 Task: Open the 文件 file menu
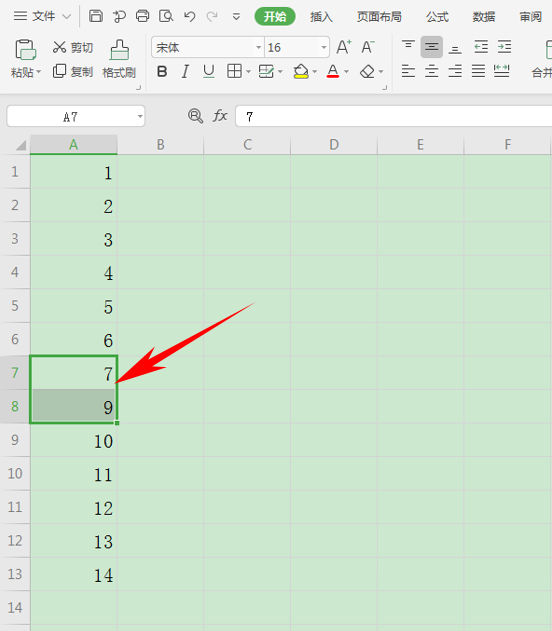[x=42, y=16]
